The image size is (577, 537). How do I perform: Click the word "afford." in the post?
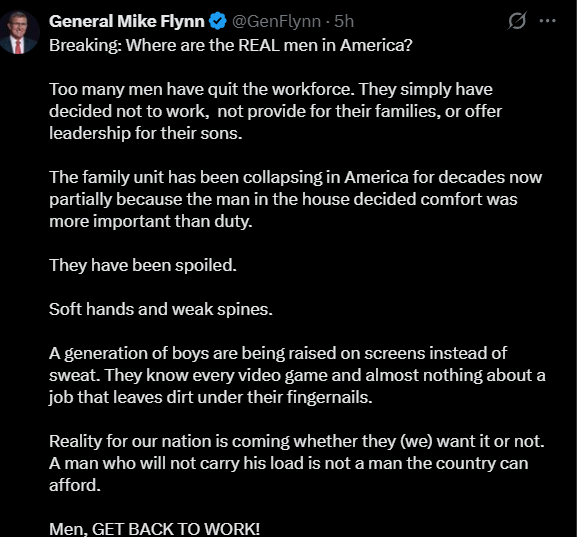tap(75, 485)
